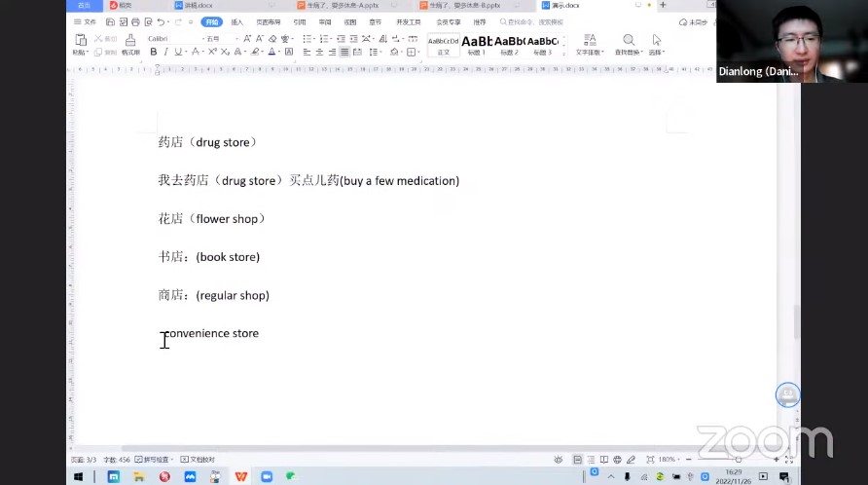
Task: Open the Calibri font name dropdown
Action: tap(204, 39)
